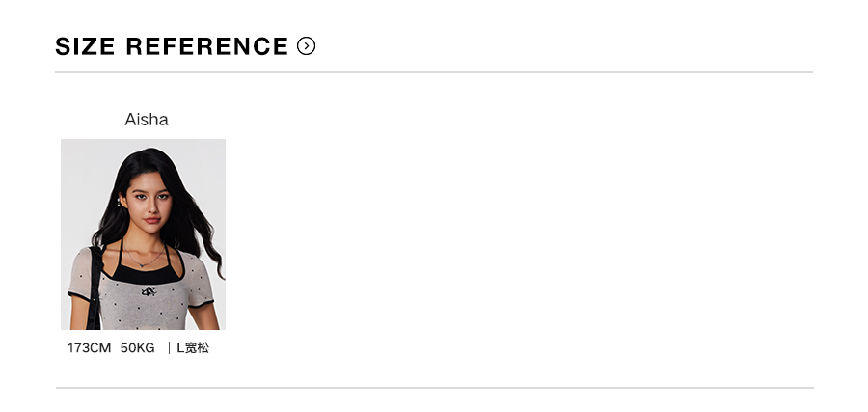Click the circled arrow next to SIZE REFERENCE
The height and width of the screenshot is (412, 868).
(x=307, y=46)
